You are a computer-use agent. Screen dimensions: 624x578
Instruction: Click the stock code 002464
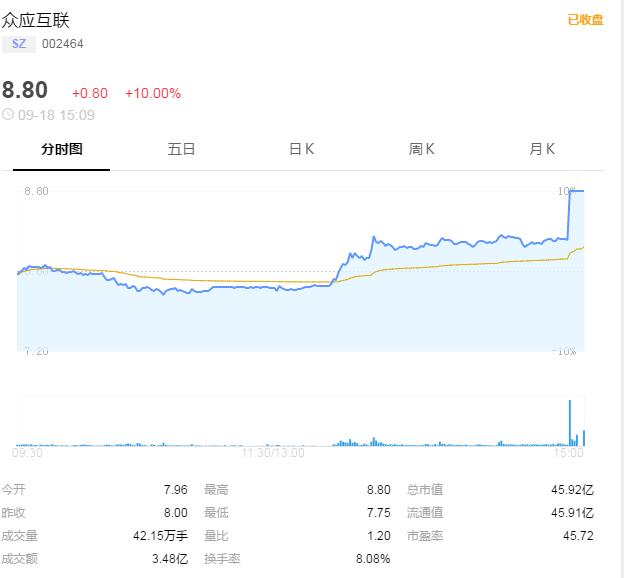(62, 44)
